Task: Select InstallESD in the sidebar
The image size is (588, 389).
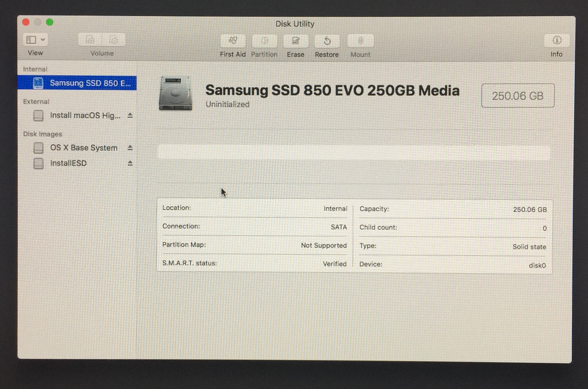Action: (68, 163)
